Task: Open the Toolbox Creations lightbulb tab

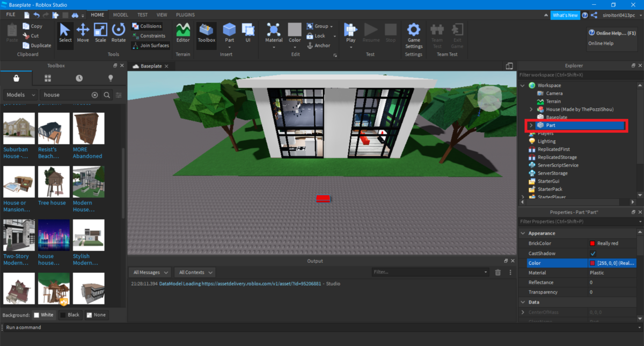Action: [x=111, y=78]
